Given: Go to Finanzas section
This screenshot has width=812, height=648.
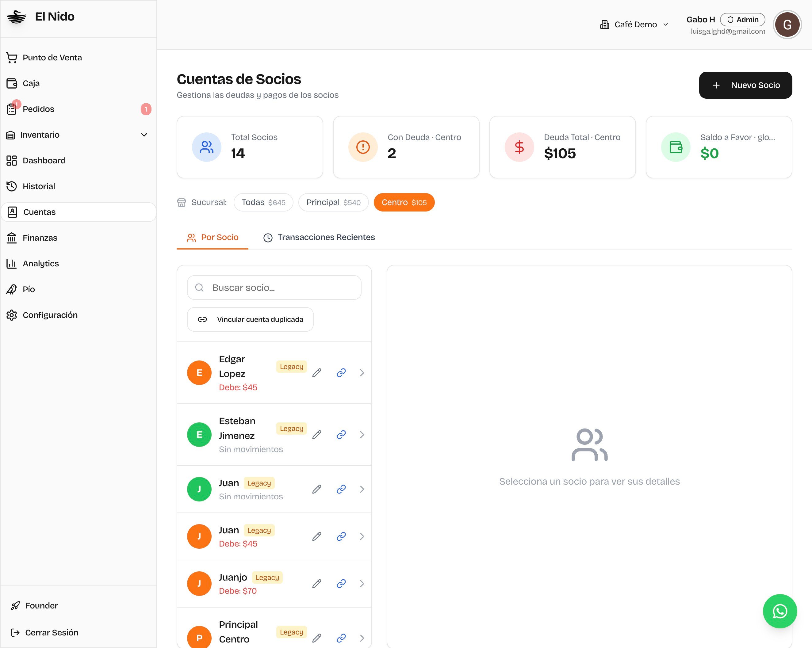Looking at the screenshot, I should click(78, 238).
